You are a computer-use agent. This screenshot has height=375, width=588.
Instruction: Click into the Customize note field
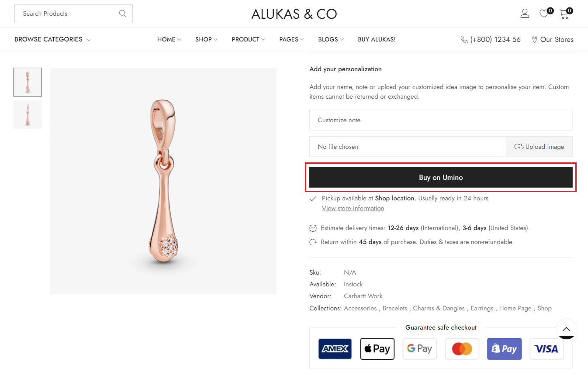440,120
